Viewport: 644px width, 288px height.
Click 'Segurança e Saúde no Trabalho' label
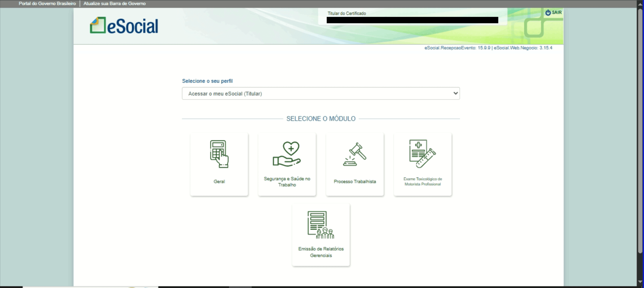point(287,181)
